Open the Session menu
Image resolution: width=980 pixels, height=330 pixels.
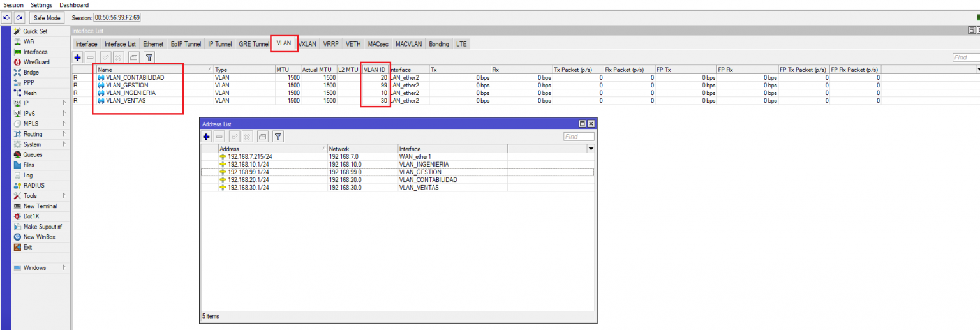point(13,5)
